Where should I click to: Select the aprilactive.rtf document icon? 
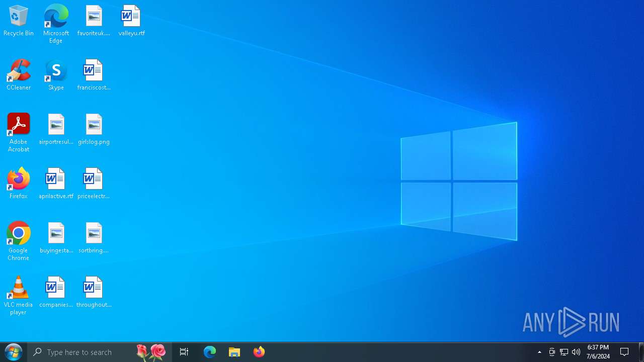pyautogui.click(x=56, y=184)
